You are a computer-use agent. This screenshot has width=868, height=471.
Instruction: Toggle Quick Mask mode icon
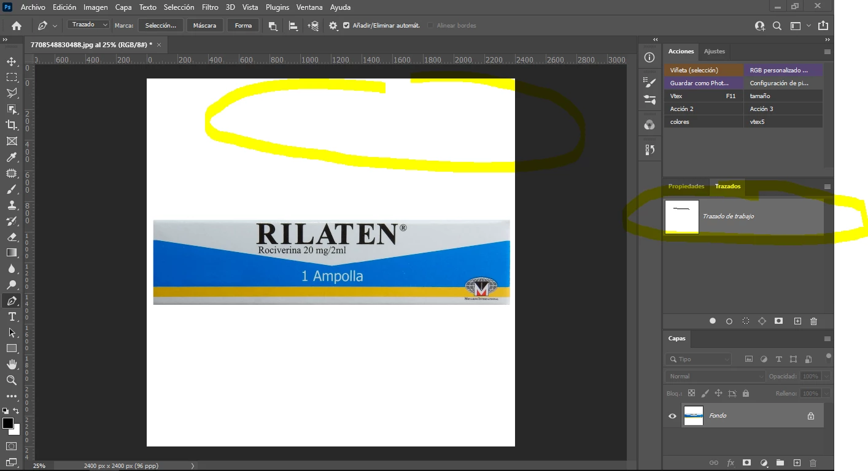11,446
